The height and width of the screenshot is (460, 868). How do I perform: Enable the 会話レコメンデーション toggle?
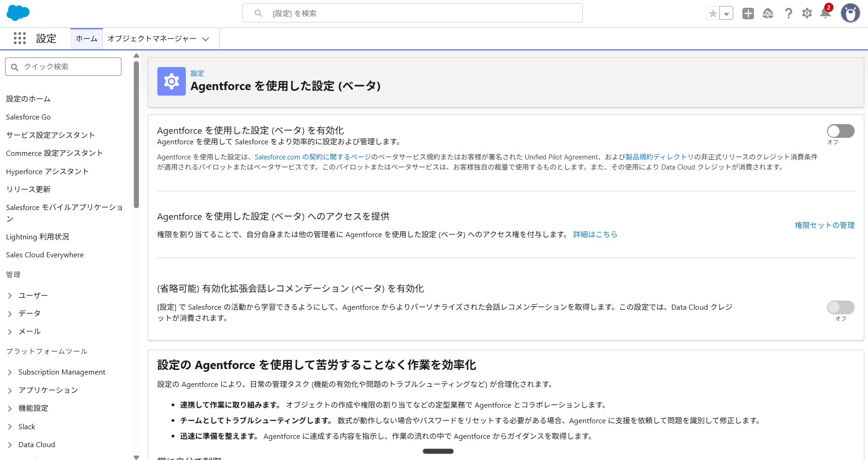click(840, 307)
